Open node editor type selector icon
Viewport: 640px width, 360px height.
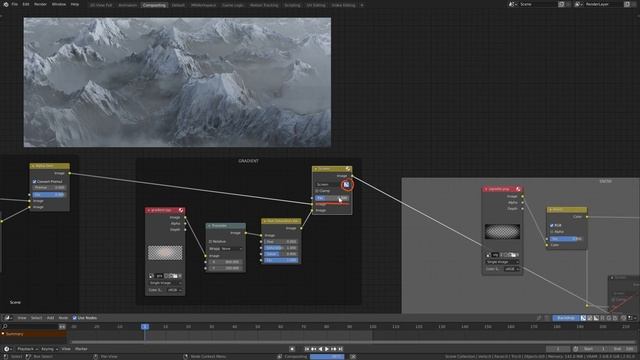[x=8, y=318]
